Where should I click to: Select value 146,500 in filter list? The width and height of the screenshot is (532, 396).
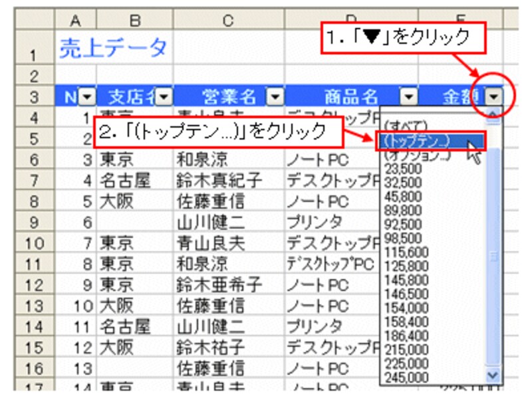point(406,294)
